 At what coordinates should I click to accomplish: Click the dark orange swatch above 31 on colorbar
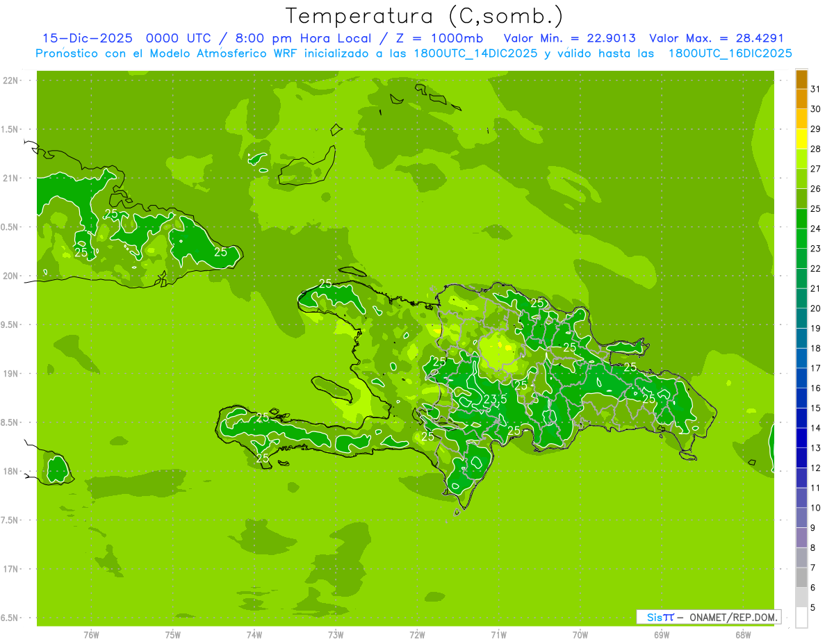click(801, 79)
